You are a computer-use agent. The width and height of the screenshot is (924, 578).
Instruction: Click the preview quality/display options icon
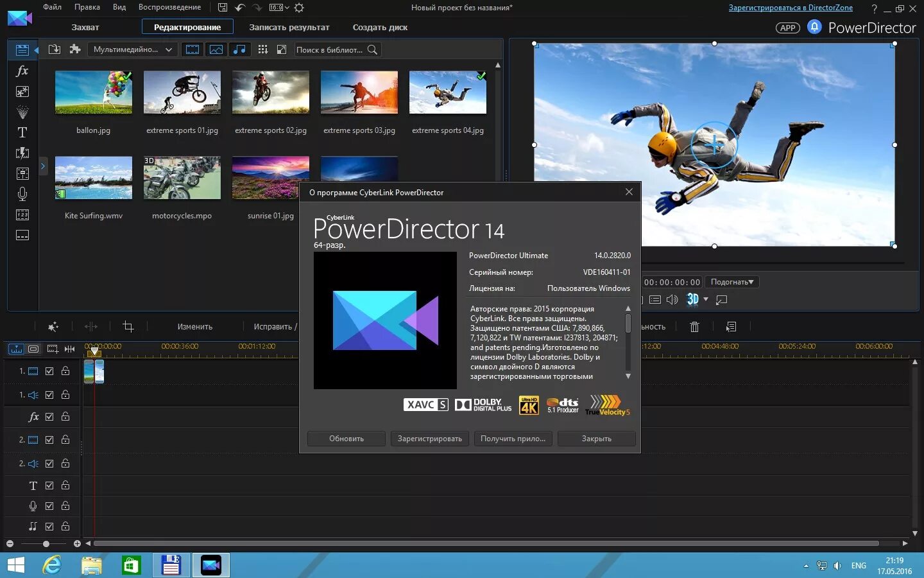point(654,299)
